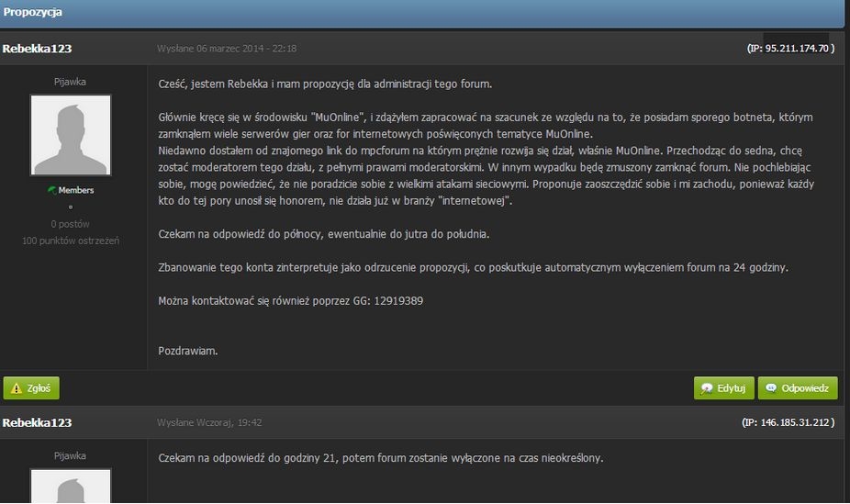Click the second post's avatar image
The height and width of the screenshot is (504, 850).
[x=71, y=487]
